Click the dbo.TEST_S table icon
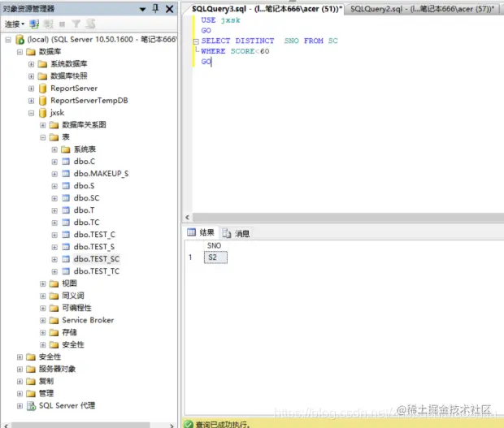Image resolution: width=504 pixels, height=428 pixels. pyautogui.click(x=66, y=247)
